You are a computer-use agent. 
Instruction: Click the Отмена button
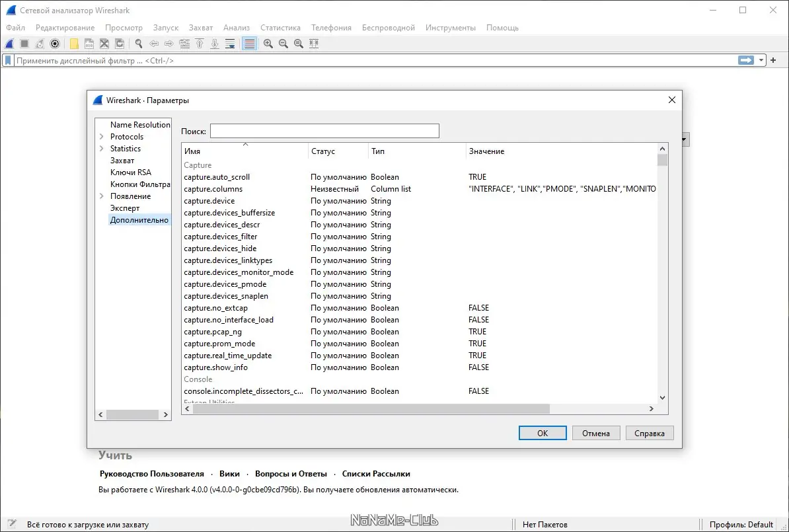point(595,434)
